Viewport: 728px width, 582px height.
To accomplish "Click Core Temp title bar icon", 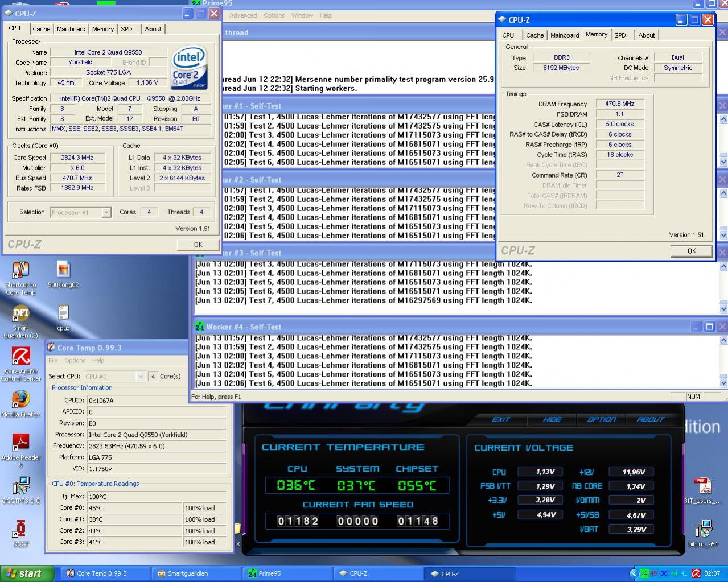I will click(51, 348).
